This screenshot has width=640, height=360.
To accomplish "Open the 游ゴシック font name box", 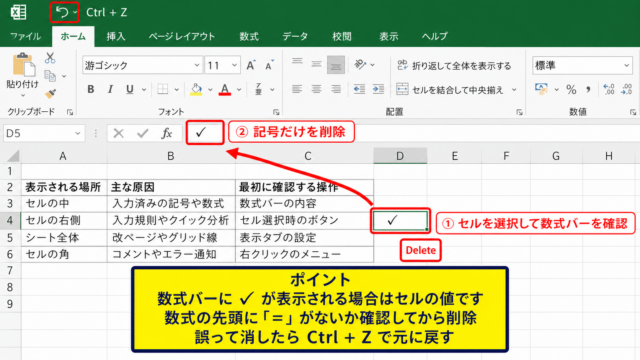I will [142, 65].
